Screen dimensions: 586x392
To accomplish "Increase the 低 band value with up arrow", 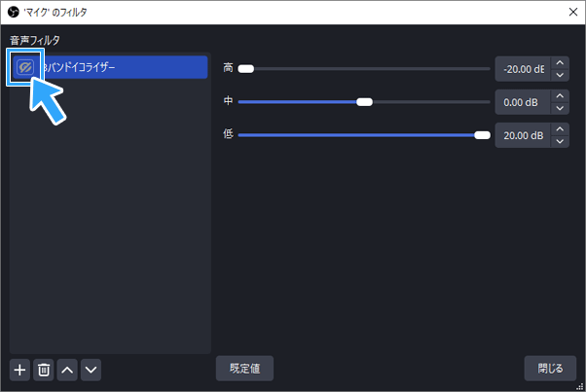I will [x=560, y=129].
